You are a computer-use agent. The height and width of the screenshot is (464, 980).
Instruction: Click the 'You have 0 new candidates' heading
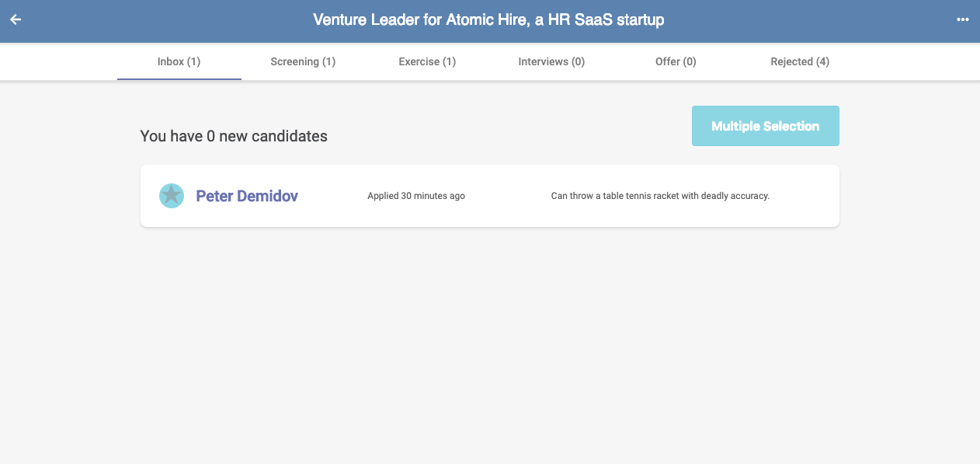(x=234, y=136)
